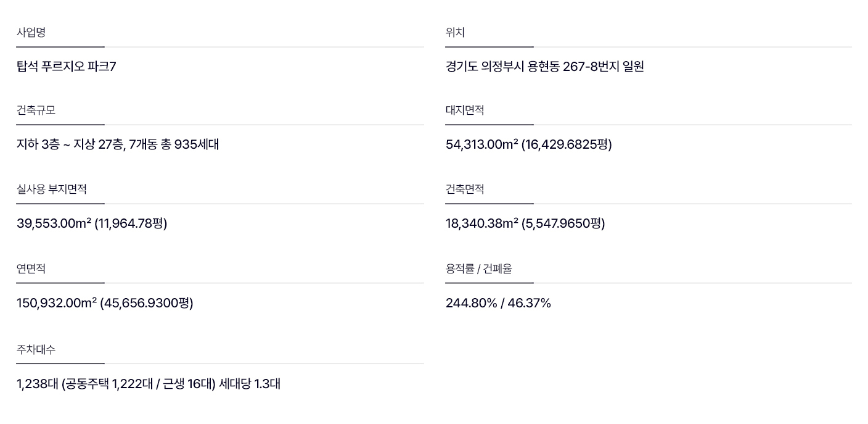Select the 탑석 푸르지오 파크7 project name

click(66, 67)
